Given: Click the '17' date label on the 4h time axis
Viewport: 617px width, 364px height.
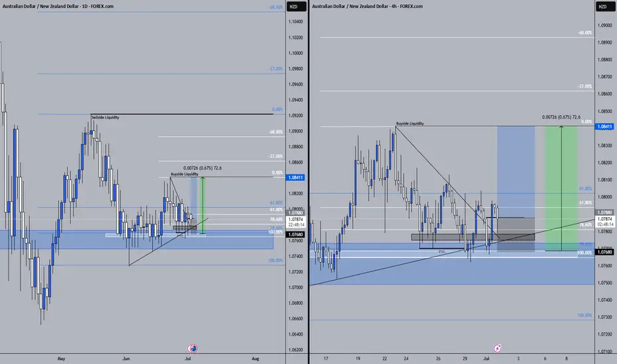Looking at the screenshot, I should 326,359.
